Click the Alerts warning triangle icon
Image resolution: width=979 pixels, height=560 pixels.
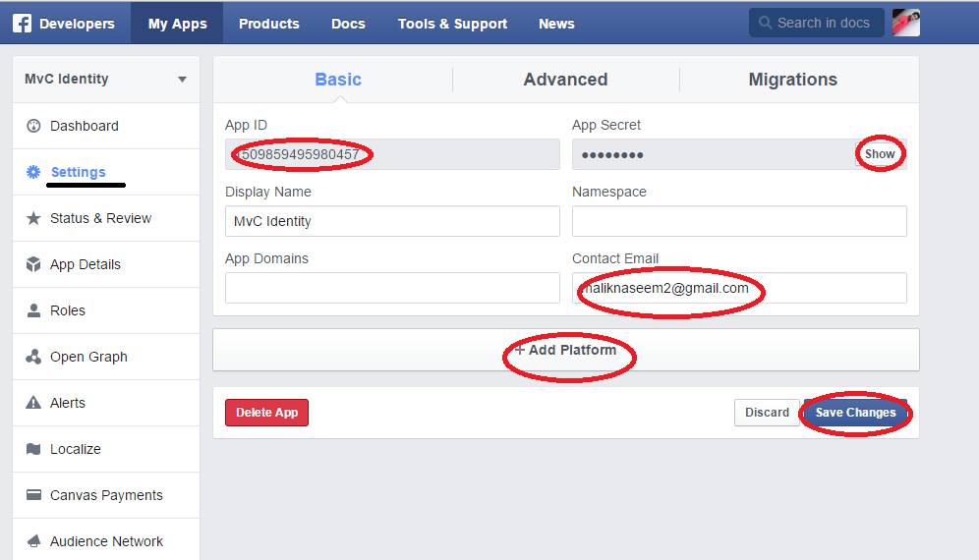(x=33, y=403)
